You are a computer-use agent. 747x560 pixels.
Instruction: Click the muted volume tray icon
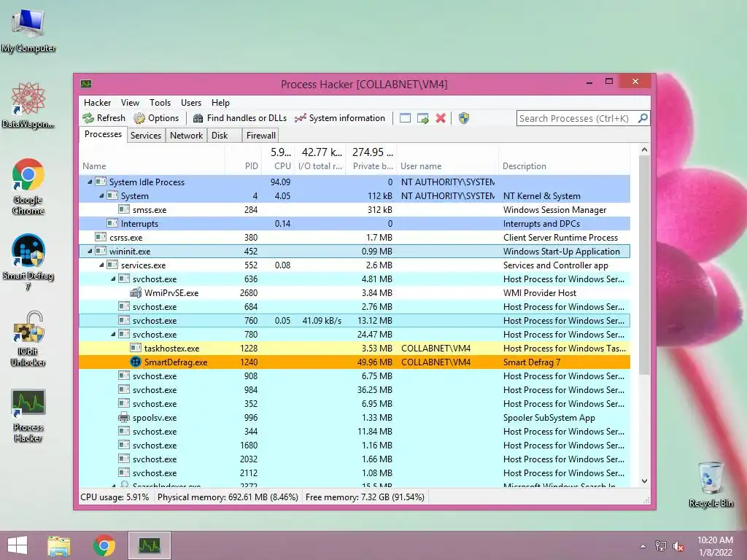click(678, 545)
